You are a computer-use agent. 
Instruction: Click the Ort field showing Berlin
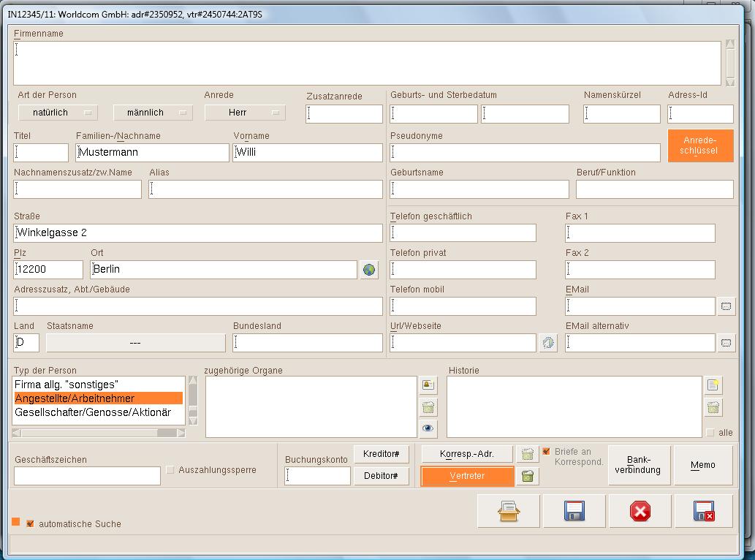pyautogui.click(x=224, y=270)
